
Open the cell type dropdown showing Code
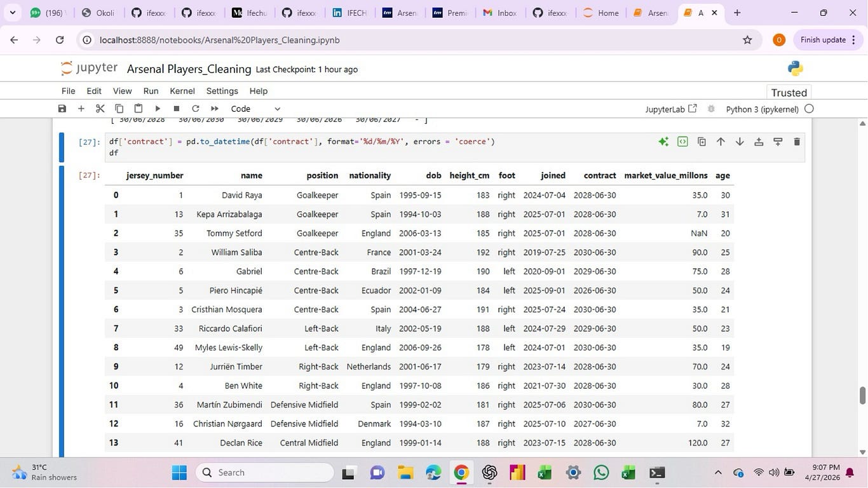click(x=255, y=109)
